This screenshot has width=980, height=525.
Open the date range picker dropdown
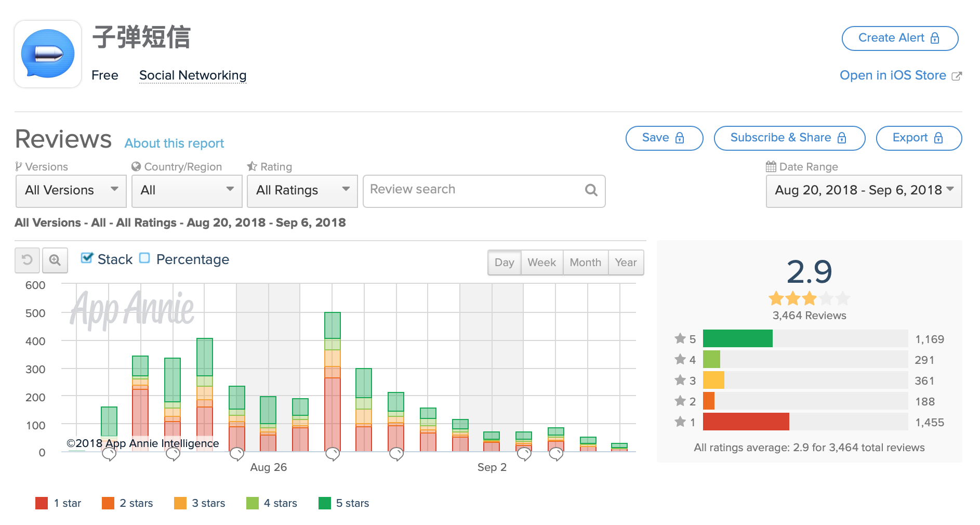pyautogui.click(x=864, y=191)
